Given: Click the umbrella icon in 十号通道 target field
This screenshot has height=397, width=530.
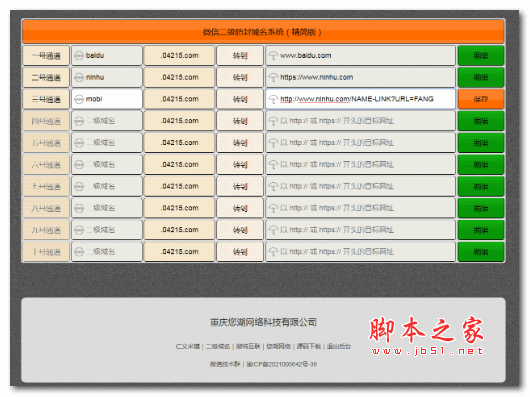Looking at the screenshot, I should (x=273, y=252).
